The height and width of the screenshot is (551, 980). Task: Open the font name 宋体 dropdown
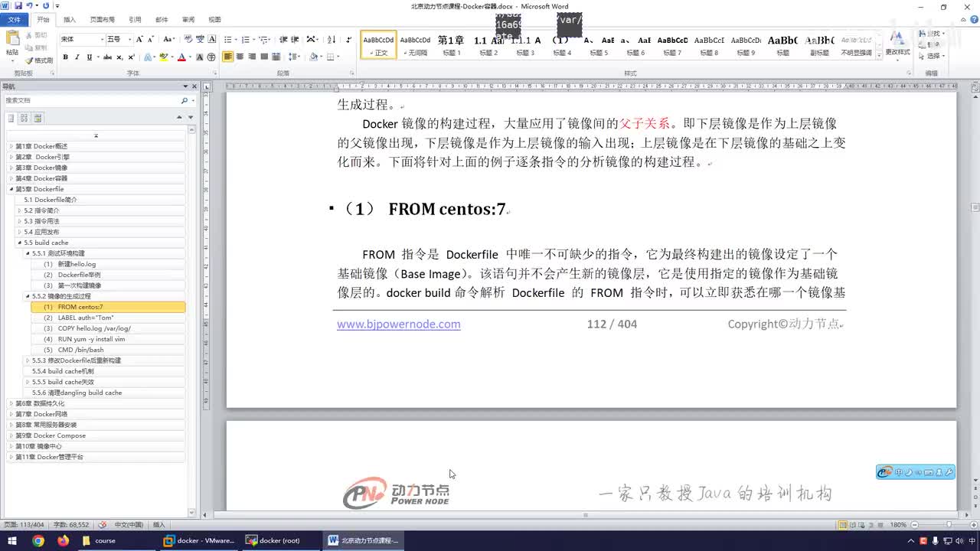coord(102,39)
